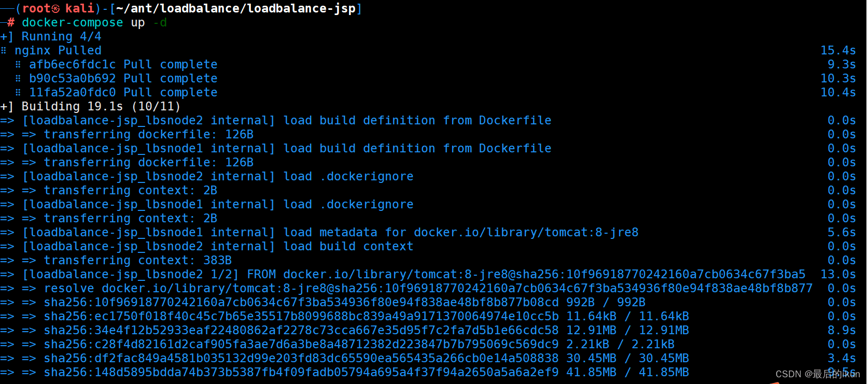
Task: Click the CSDN watermark text
Action: pos(818,374)
